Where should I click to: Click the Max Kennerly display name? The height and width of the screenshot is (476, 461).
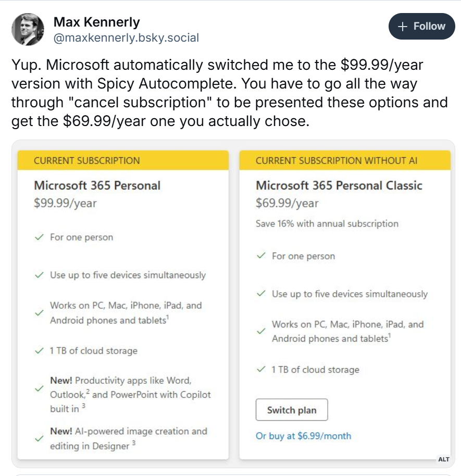coord(96,22)
